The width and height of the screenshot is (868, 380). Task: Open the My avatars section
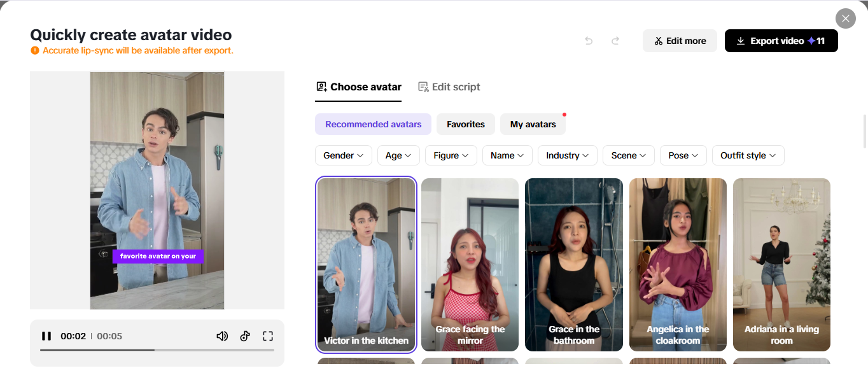coord(533,124)
